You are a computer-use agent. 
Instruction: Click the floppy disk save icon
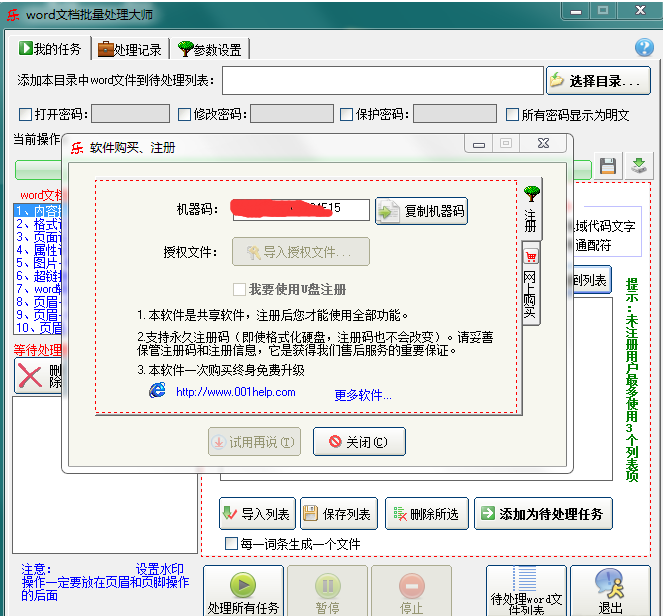(608, 166)
